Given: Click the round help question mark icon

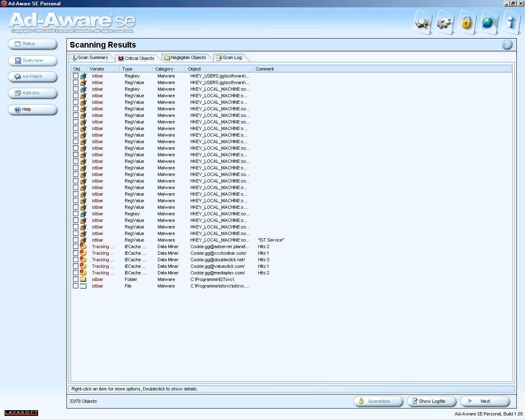Looking at the screenshot, I should click(507, 45).
